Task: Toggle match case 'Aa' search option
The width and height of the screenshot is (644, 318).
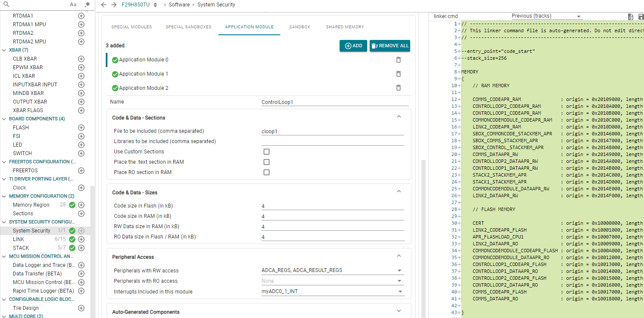Action: [73, 5]
